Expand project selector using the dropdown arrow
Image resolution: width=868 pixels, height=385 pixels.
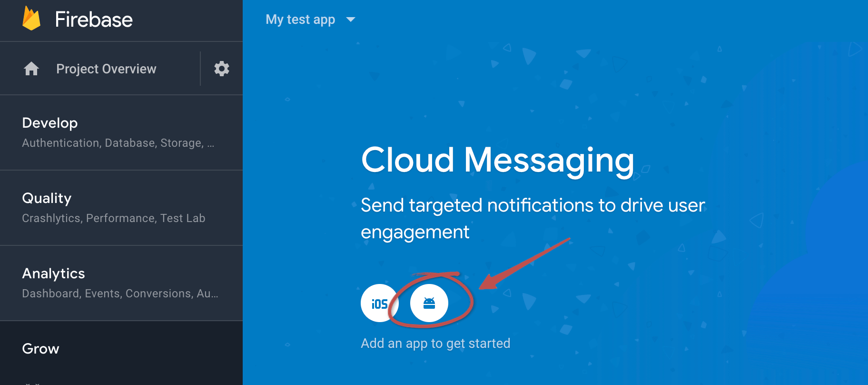351,20
